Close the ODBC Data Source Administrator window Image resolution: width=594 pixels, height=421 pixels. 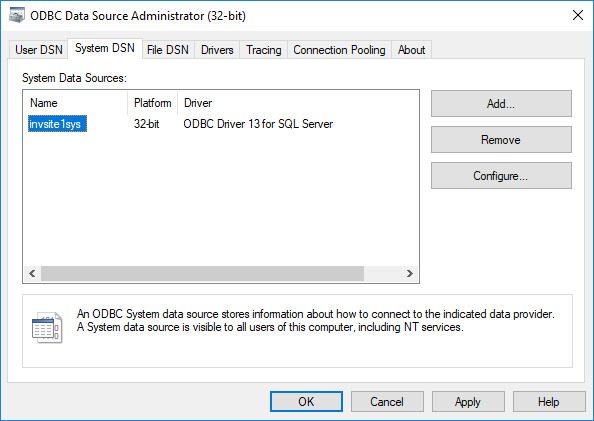click(578, 16)
